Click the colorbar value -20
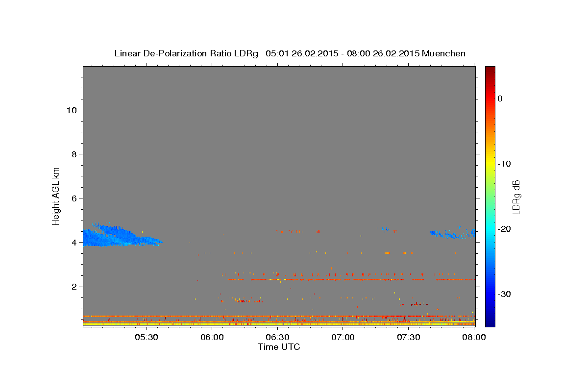This screenshot has width=588, height=392. point(505,229)
